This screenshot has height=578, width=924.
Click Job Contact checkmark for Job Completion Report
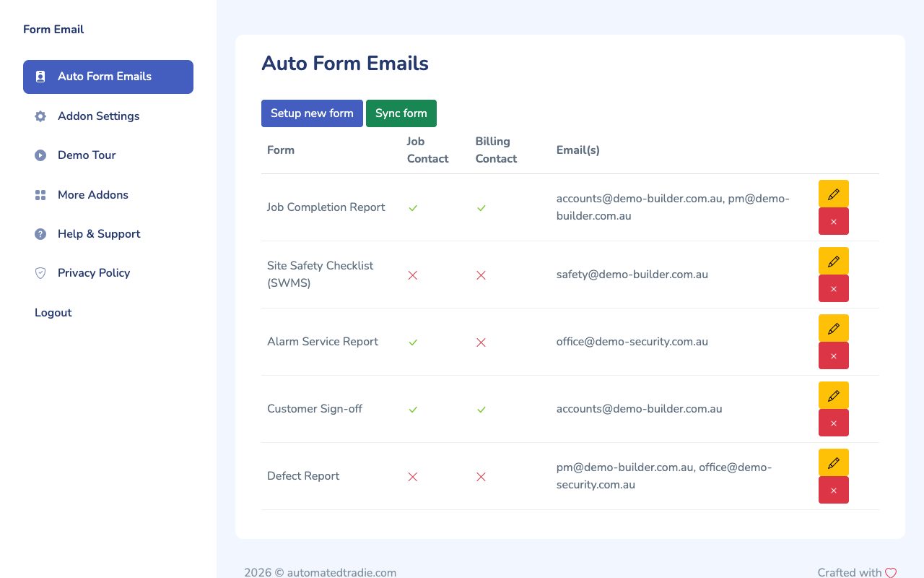point(413,208)
